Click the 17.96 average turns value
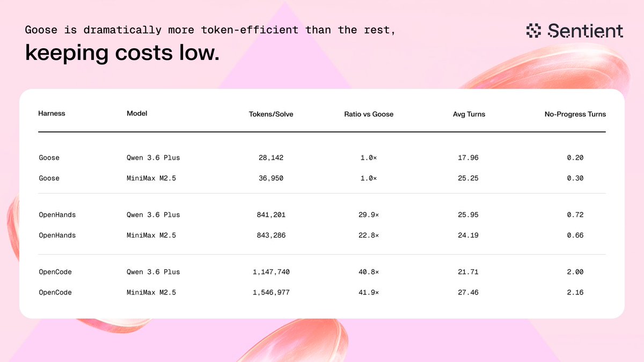Image resolution: width=644 pixels, height=362 pixels. (x=469, y=158)
